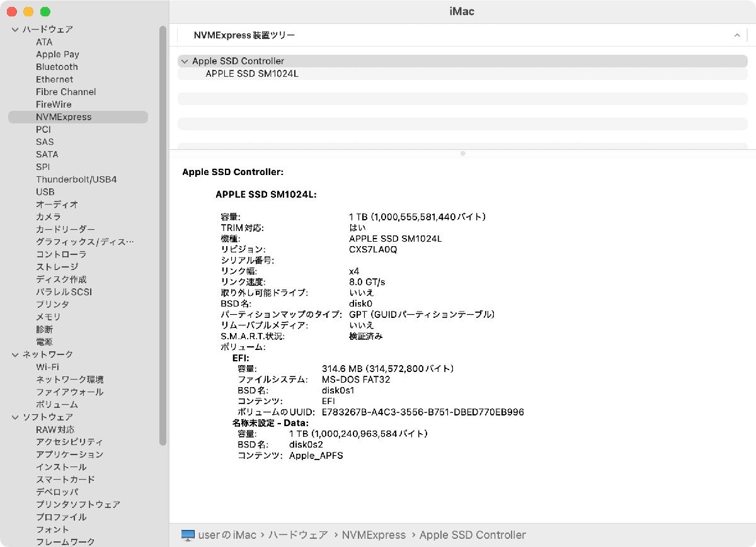Open the スマートカード entry

(x=66, y=480)
